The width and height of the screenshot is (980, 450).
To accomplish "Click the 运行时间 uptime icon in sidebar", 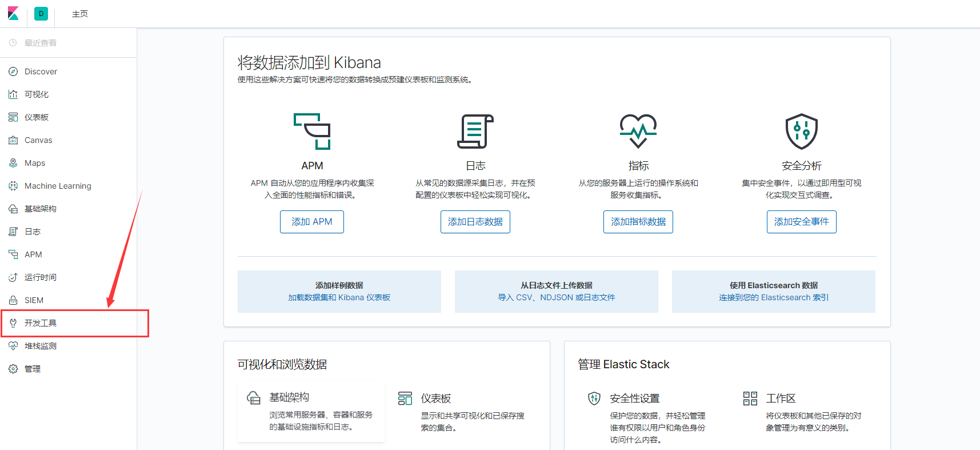I will coord(13,277).
